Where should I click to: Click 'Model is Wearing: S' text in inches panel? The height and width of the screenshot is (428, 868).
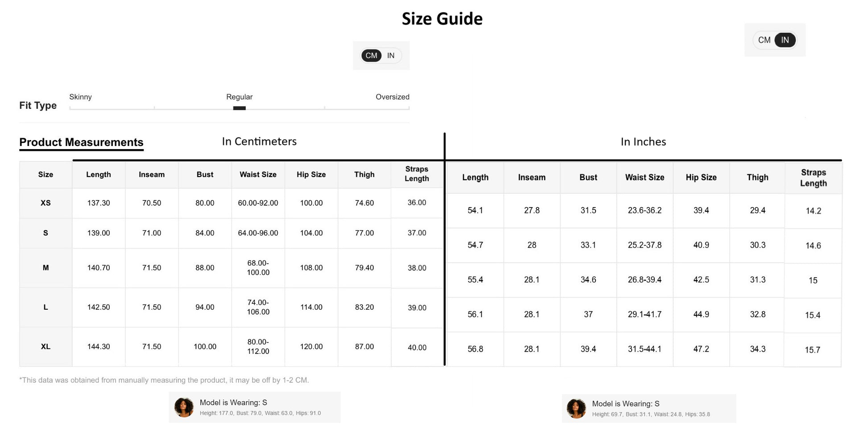click(625, 404)
